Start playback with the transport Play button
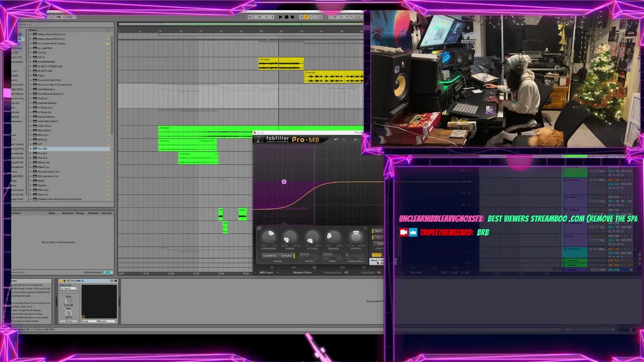The image size is (644, 362). coord(281,17)
